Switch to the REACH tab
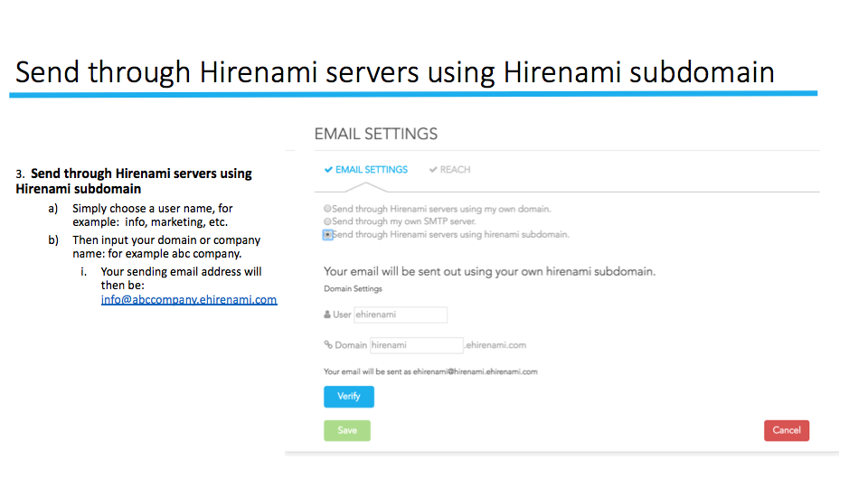This screenshot has height=488, width=868. point(450,170)
